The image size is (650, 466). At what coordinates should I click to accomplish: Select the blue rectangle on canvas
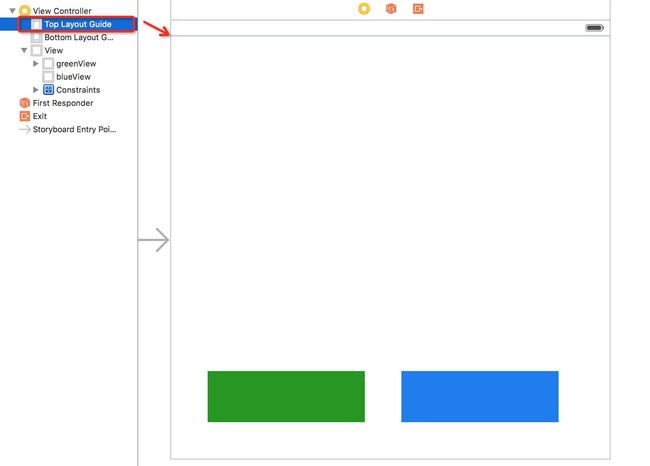click(480, 396)
